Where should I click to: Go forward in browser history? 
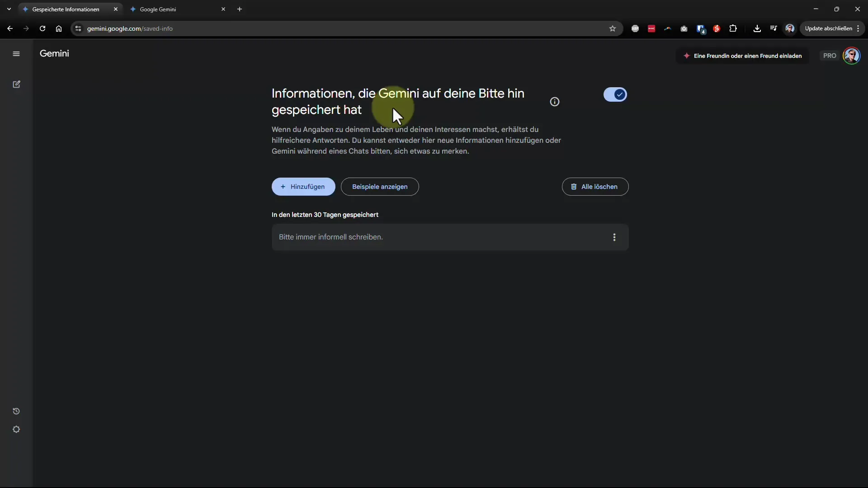tap(26, 28)
